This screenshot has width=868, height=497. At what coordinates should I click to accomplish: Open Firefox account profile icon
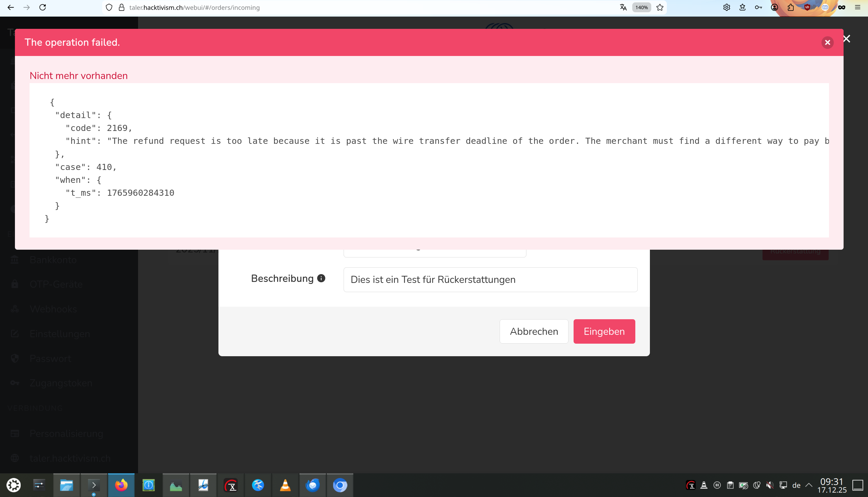[x=774, y=7]
